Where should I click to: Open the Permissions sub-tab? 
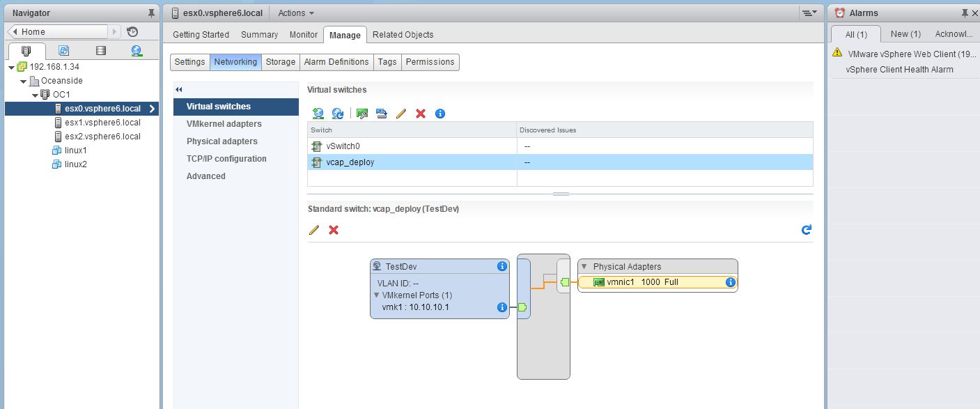pos(430,62)
